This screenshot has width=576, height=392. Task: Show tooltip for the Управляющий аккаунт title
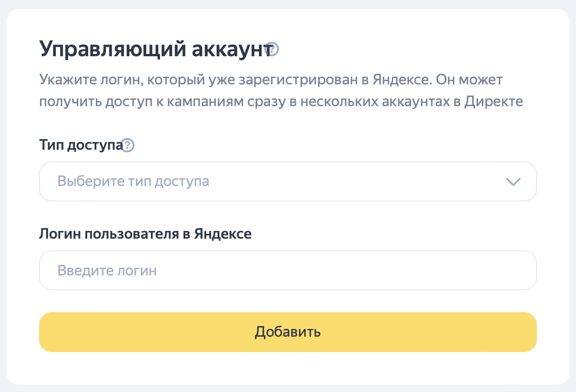[x=272, y=49]
